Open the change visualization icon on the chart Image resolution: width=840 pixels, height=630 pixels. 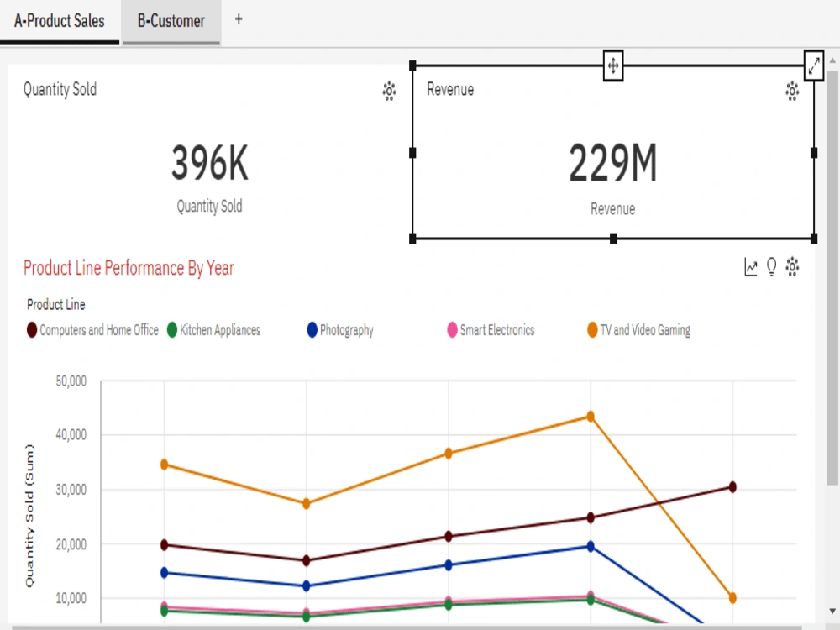[x=750, y=265]
